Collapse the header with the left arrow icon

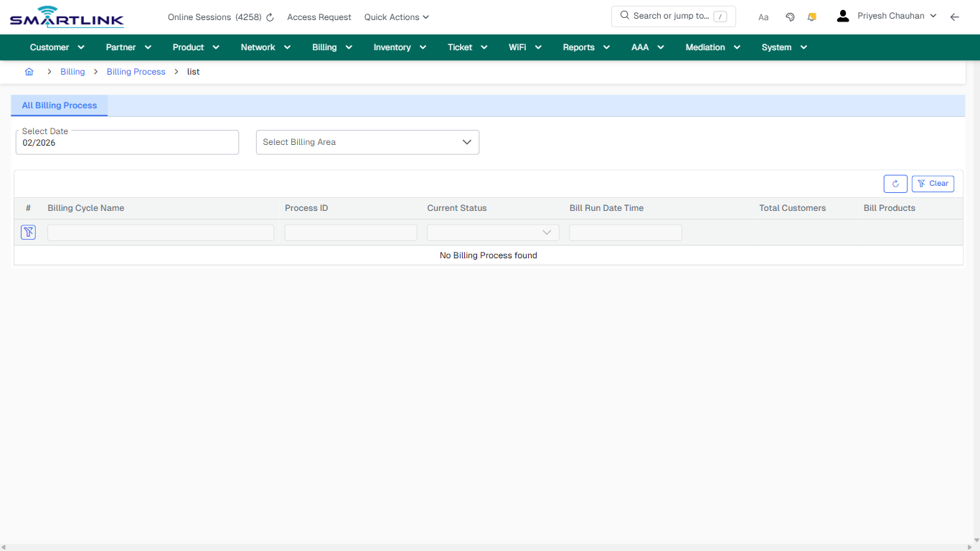(954, 17)
